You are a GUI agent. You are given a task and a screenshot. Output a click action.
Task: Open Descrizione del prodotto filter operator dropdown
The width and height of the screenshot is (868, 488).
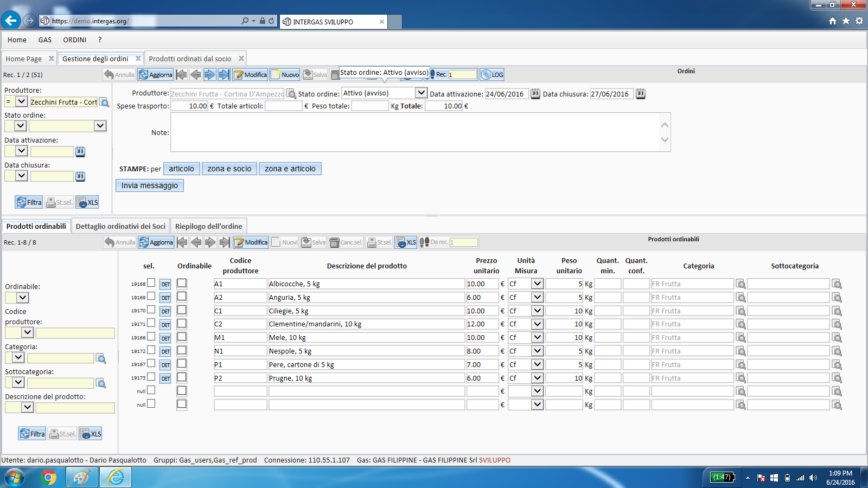[27, 407]
